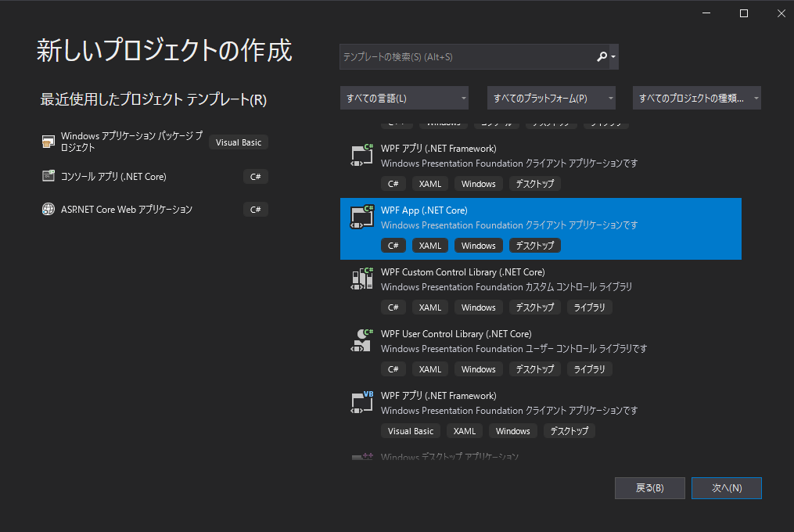Click XAML tag under VB WPF アプリ
The height and width of the screenshot is (532, 794).
point(465,431)
